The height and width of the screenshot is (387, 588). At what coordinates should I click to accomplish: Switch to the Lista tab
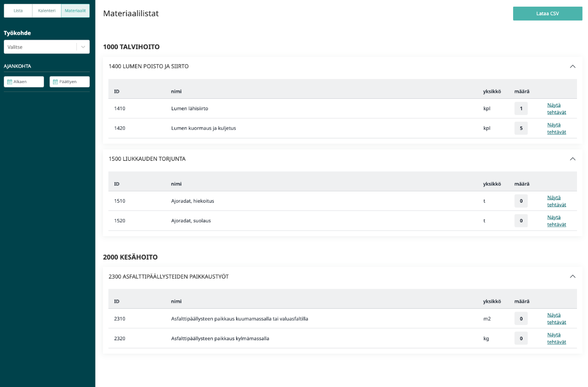pyautogui.click(x=18, y=10)
